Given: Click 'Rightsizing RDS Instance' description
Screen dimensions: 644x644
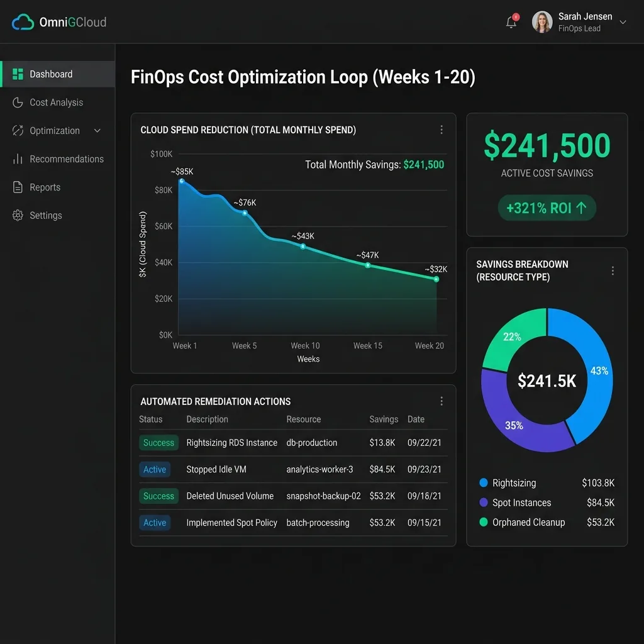Looking at the screenshot, I should [231, 443].
